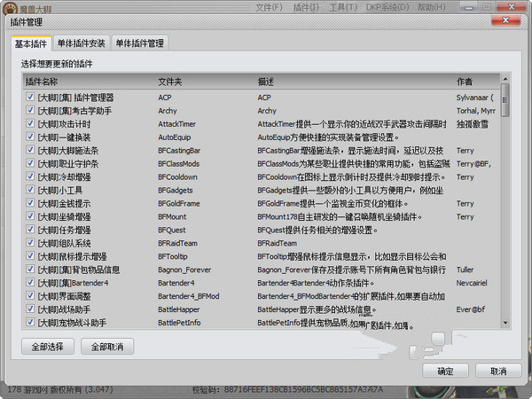Select the BattleHapper folder cell

pyautogui.click(x=179, y=309)
